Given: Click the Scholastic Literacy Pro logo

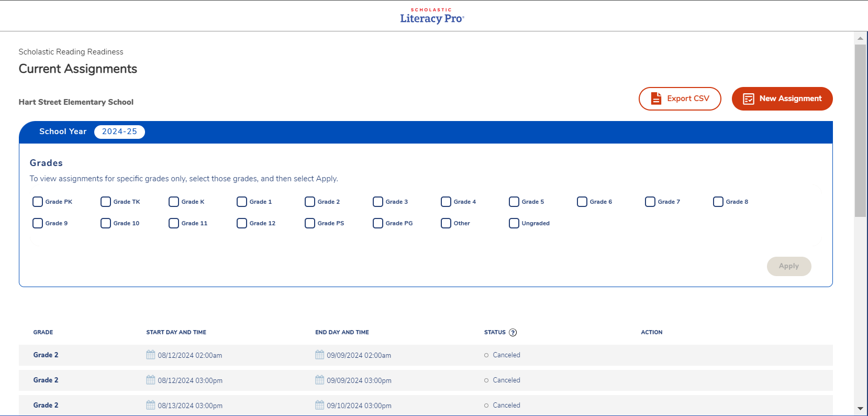Looking at the screenshot, I should [432, 16].
